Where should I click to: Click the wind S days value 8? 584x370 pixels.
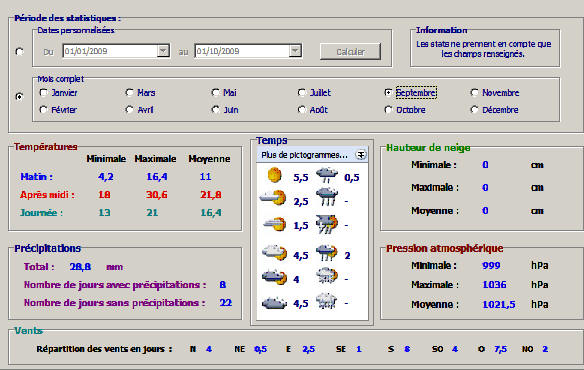(x=407, y=349)
